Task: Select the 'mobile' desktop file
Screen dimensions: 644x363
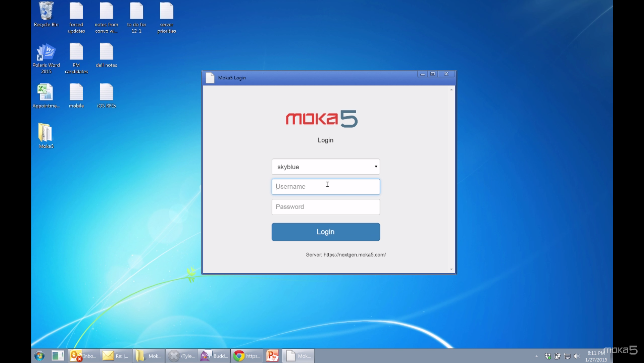Action: coord(76,96)
